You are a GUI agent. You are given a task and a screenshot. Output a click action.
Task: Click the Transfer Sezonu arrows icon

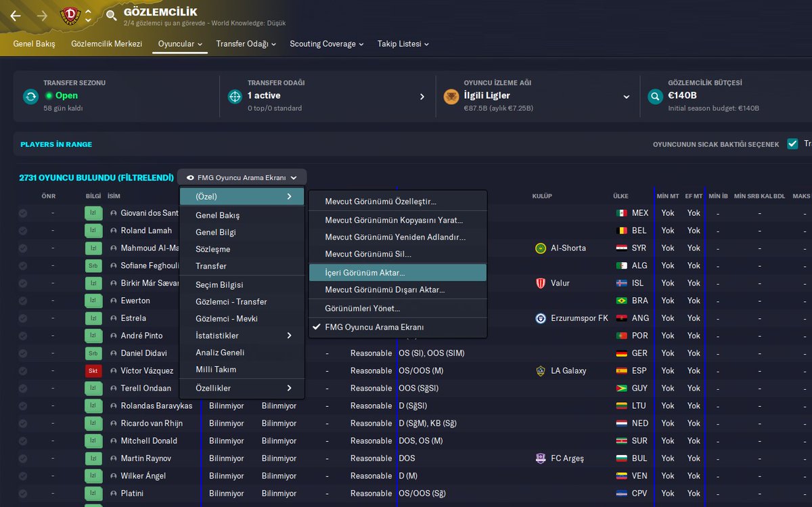[x=30, y=97]
